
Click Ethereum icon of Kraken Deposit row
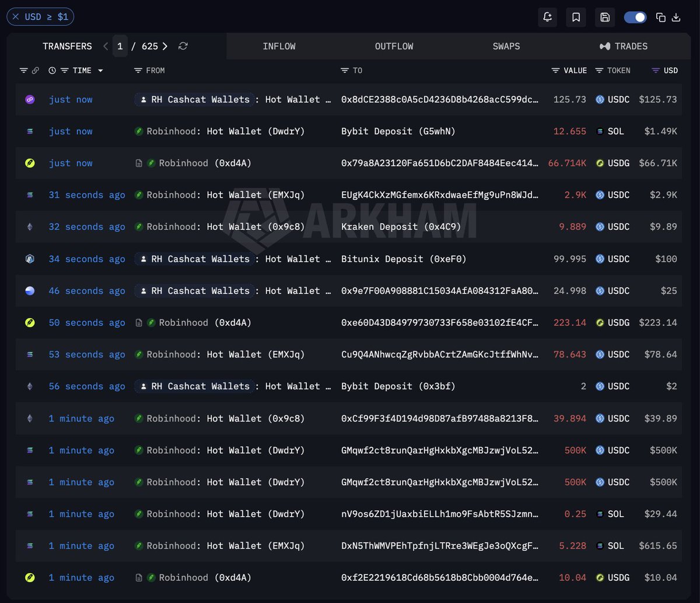tap(30, 227)
